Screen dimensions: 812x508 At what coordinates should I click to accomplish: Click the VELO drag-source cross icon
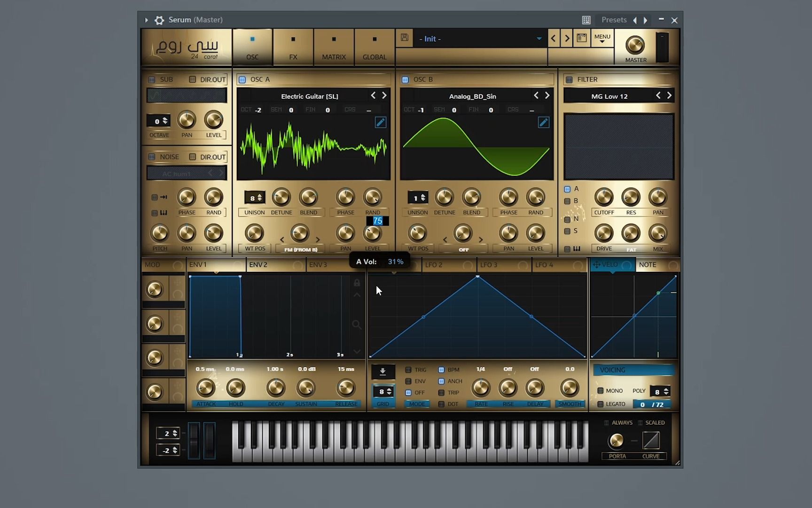pos(596,265)
